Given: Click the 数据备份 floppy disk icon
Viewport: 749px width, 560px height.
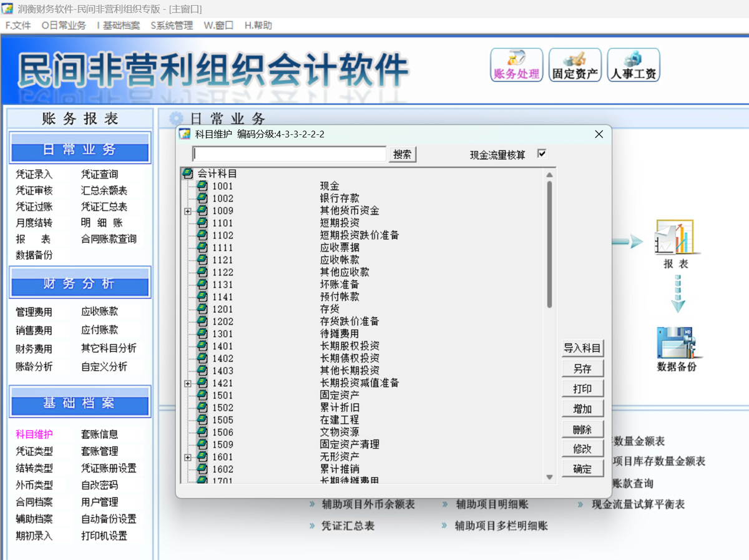Looking at the screenshot, I should click(x=676, y=343).
